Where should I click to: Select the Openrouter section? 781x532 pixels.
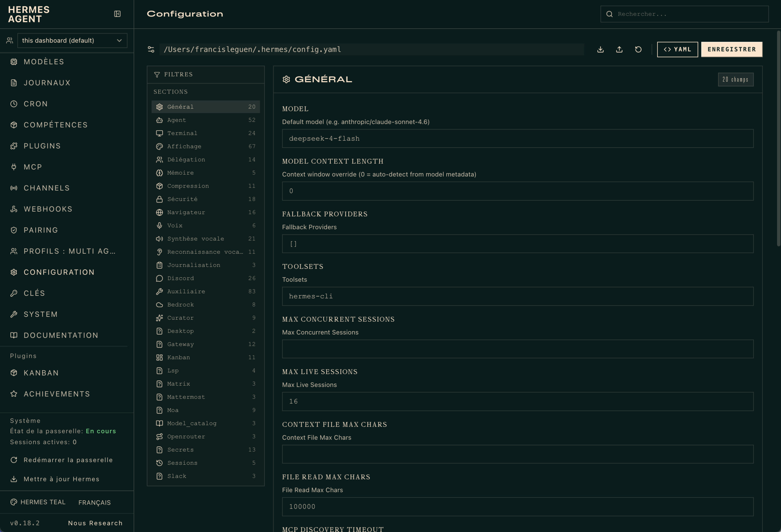[206, 437]
